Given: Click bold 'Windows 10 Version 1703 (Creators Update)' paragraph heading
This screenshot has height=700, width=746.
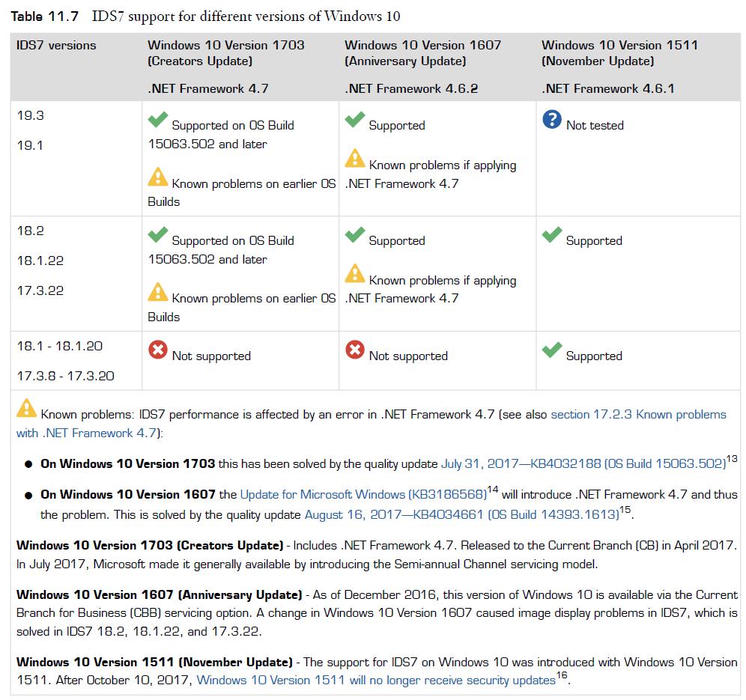Looking at the screenshot, I should [x=150, y=546].
